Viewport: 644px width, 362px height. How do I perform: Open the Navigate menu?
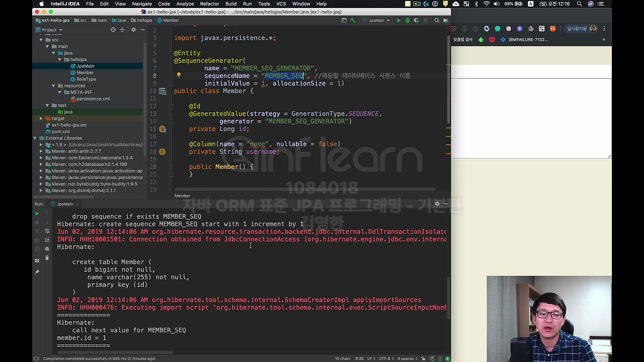142,4
